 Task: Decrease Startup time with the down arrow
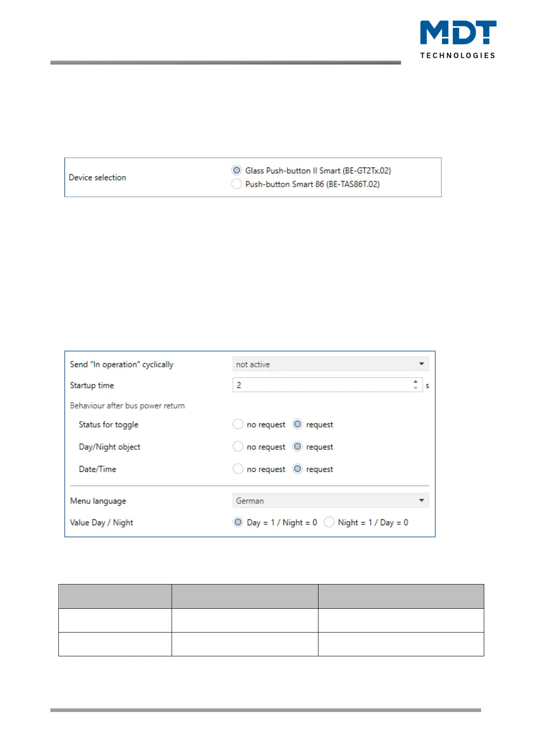click(416, 388)
